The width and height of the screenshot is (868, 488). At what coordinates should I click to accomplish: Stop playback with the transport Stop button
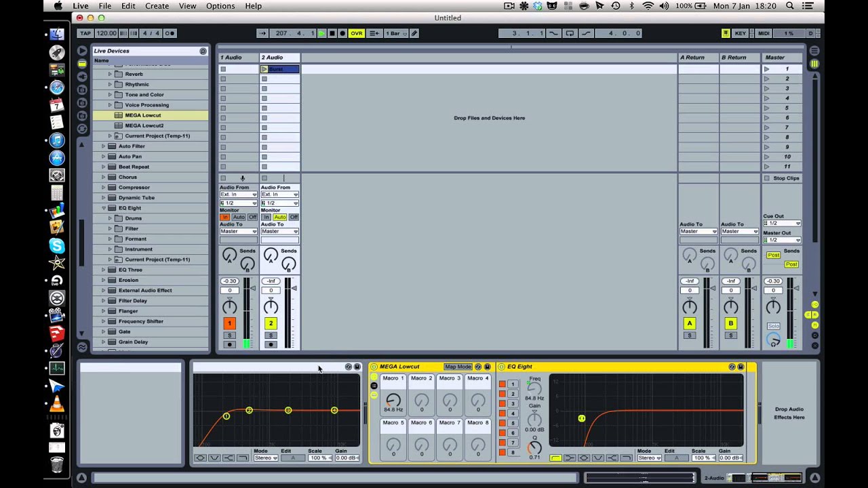point(332,33)
